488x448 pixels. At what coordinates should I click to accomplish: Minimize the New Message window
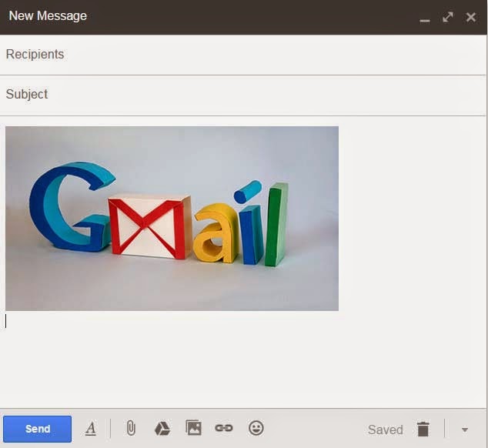(x=425, y=21)
